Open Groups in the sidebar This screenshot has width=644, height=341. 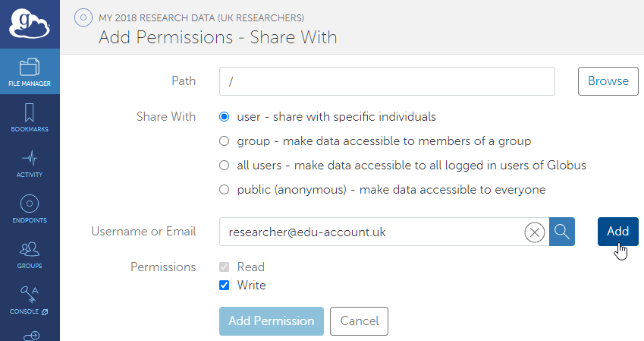(30, 254)
